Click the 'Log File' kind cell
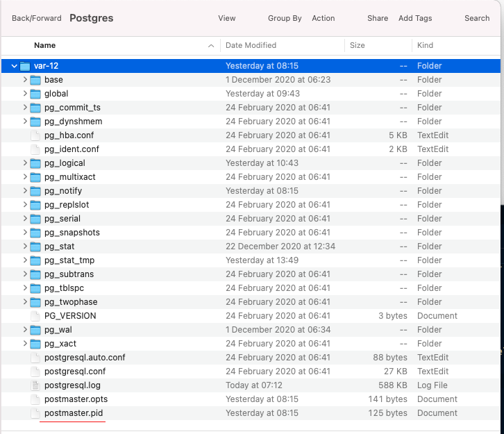 [x=432, y=385]
